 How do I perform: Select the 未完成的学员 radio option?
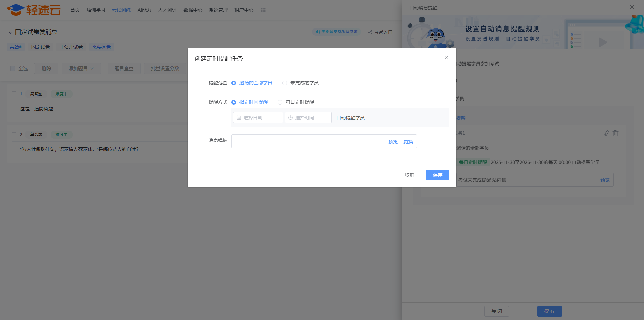[x=285, y=83]
